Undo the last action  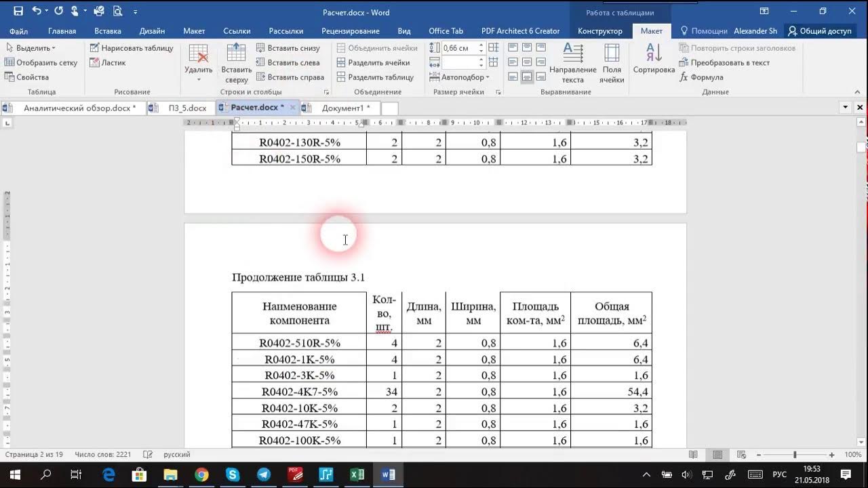(36, 12)
